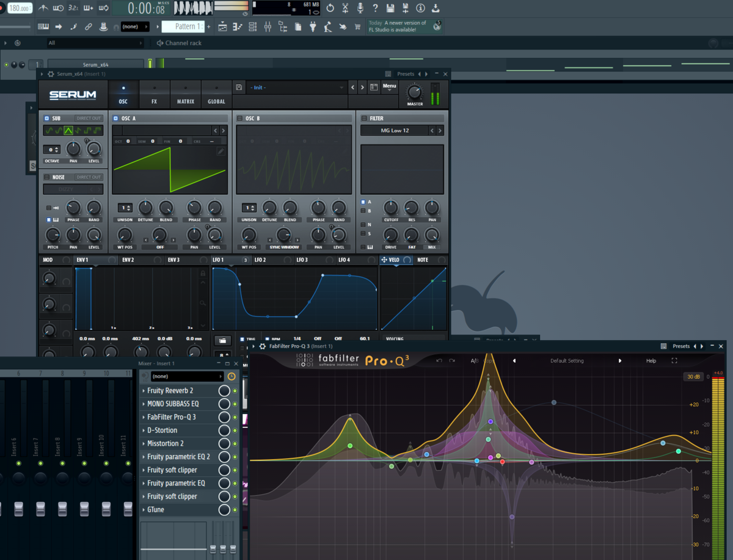Click the export download arrow icon
733x560 pixels.
(x=436, y=8)
